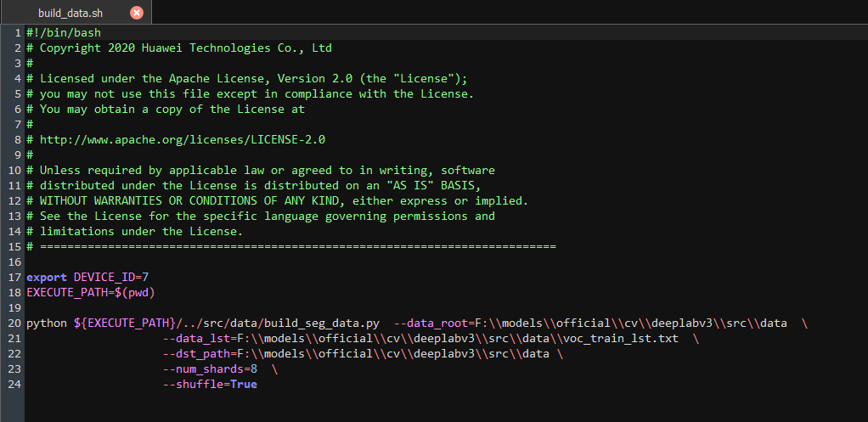
Task: Click line number 17 in gutter
Action: [x=15, y=277]
